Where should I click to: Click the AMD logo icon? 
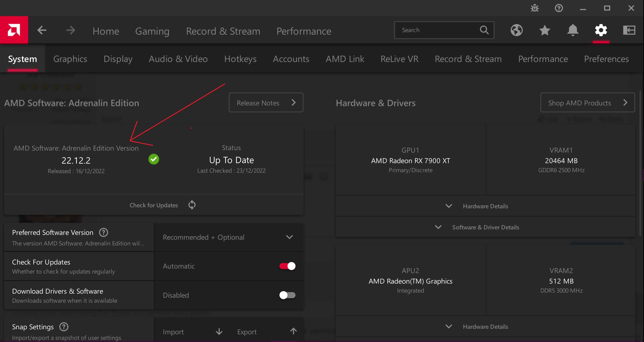click(x=14, y=30)
